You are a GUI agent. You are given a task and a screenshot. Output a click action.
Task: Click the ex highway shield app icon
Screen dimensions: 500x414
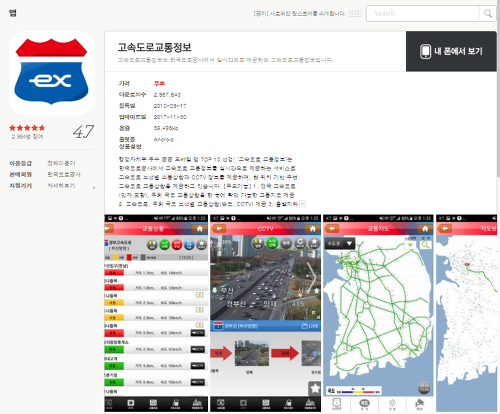[51, 73]
